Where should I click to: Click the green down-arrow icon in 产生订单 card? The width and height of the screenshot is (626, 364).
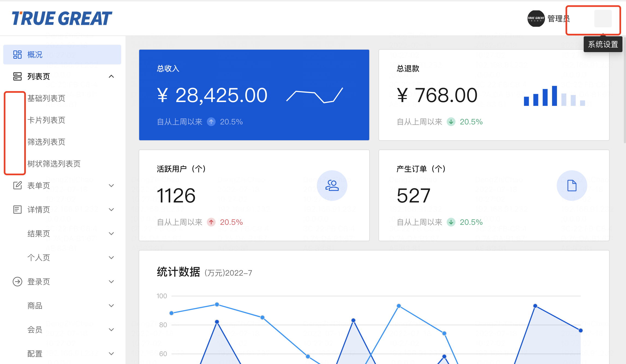click(x=451, y=222)
